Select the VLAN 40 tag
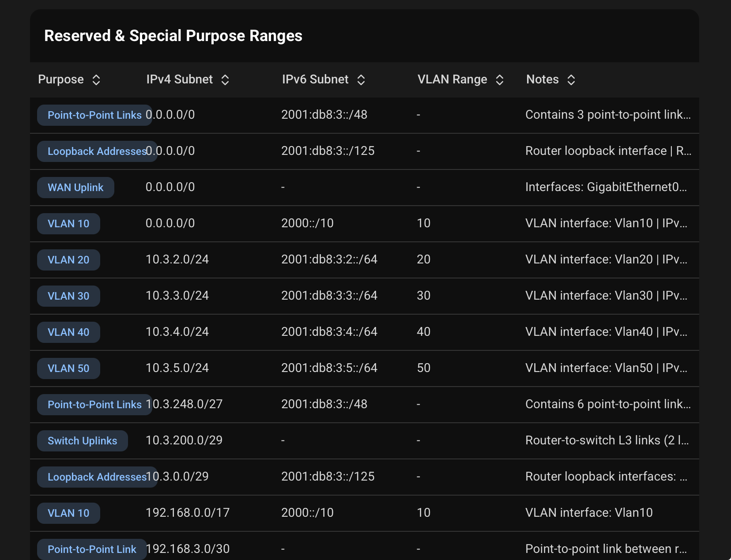The image size is (731, 560). [x=68, y=332]
